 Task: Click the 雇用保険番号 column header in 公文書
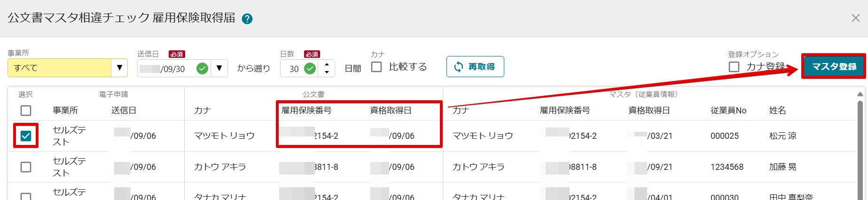click(x=306, y=110)
